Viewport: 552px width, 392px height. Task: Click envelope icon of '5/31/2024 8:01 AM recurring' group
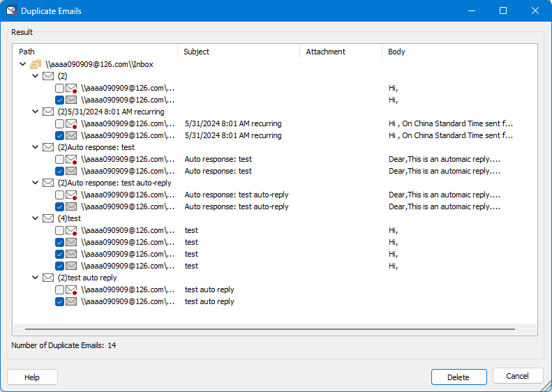[48, 112]
